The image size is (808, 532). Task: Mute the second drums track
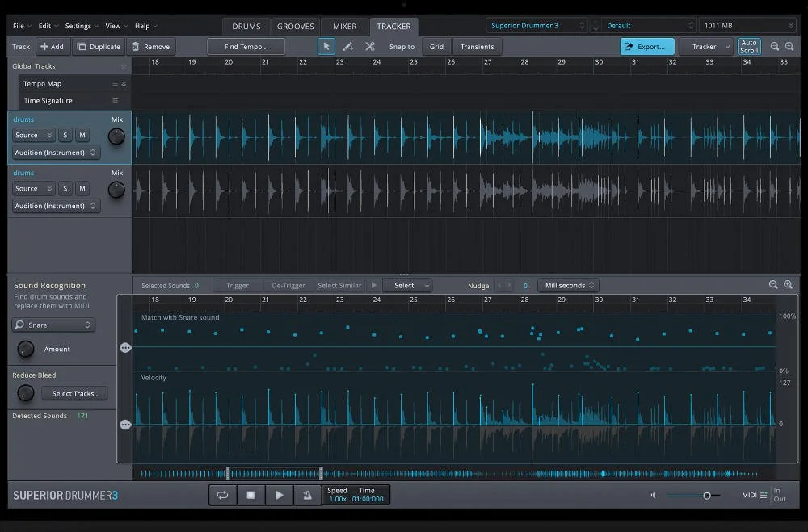[x=82, y=188]
